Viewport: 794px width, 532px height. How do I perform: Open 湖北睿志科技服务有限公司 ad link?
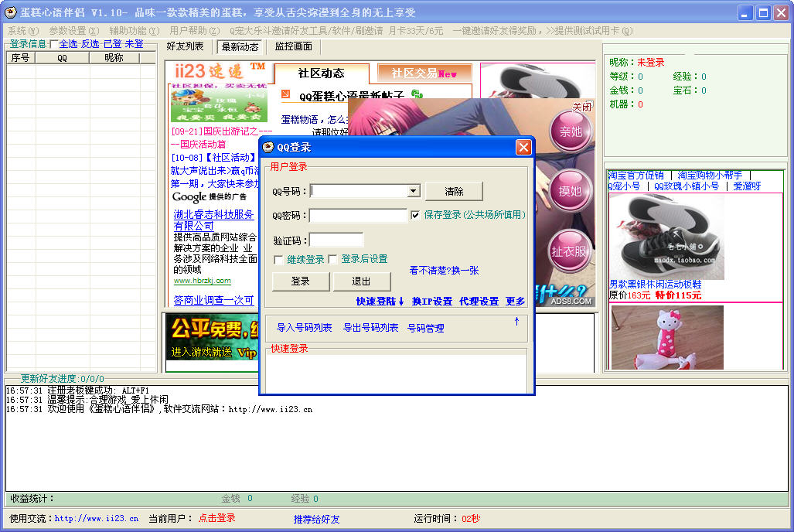click(x=213, y=220)
